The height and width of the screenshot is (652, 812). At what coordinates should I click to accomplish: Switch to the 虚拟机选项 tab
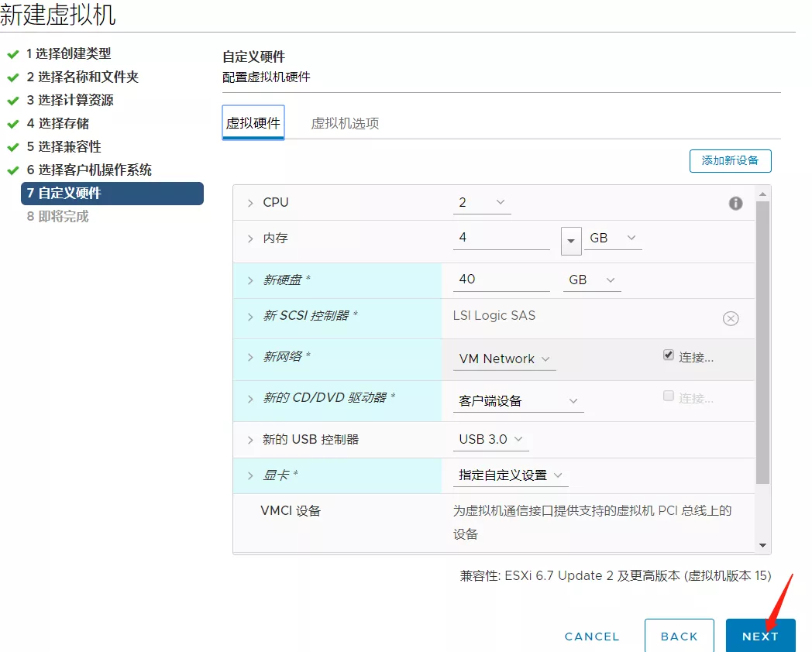click(x=345, y=123)
